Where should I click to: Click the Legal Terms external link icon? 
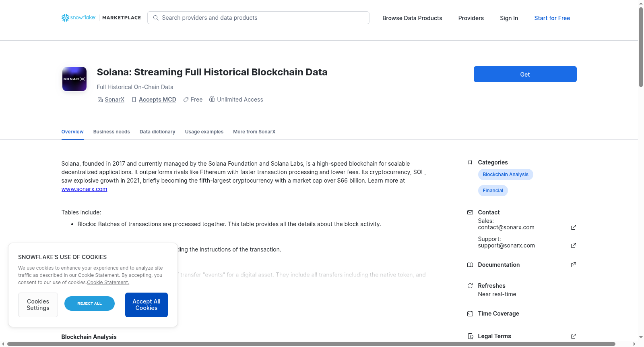click(574, 336)
